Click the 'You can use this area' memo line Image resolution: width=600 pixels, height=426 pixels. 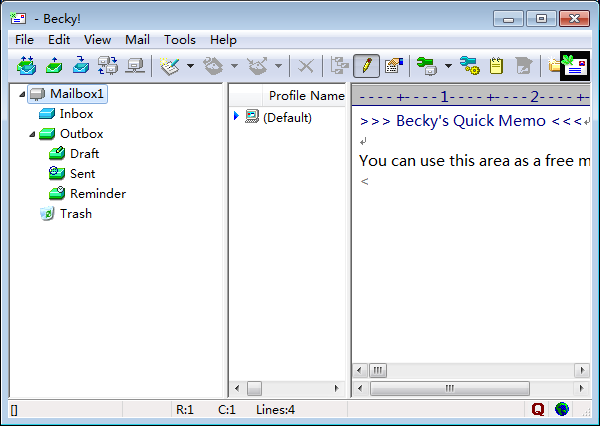pos(474,161)
